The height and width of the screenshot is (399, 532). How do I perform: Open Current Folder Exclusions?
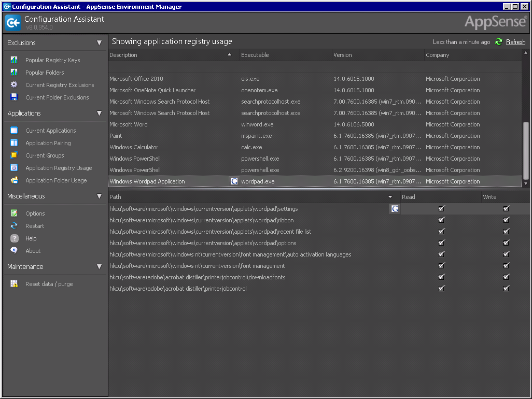click(57, 97)
